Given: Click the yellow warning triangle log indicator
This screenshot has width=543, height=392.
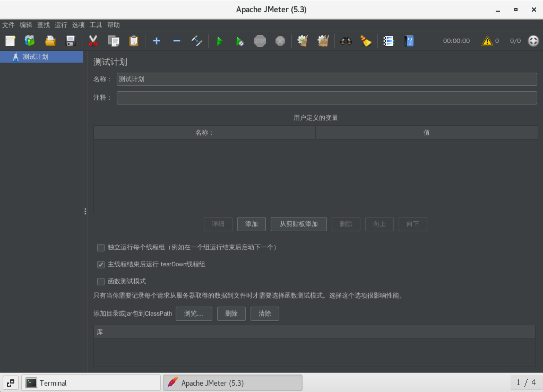Looking at the screenshot, I should tap(487, 41).
